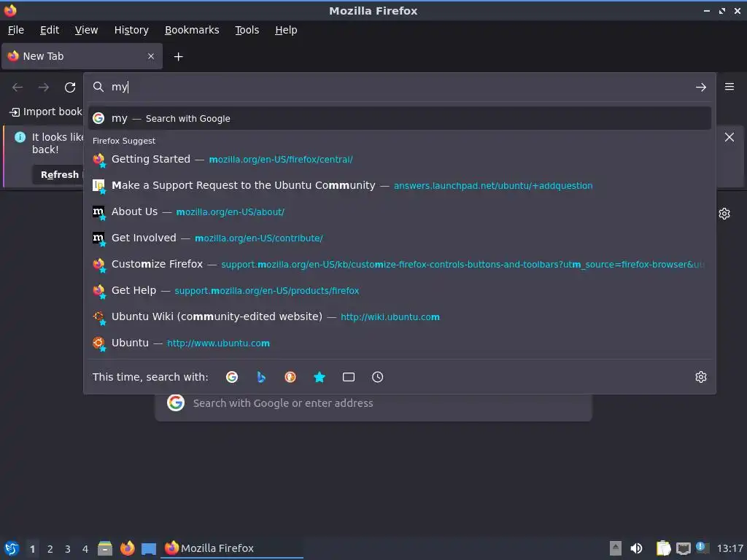
Task: Switch to workspace 1 in taskbar
Action: tap(32, 549)
